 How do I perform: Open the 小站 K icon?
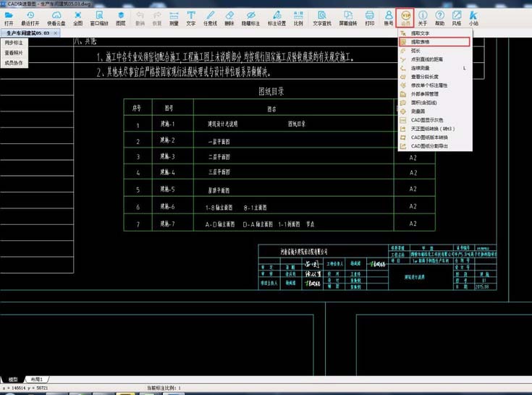tap(473, 18)
